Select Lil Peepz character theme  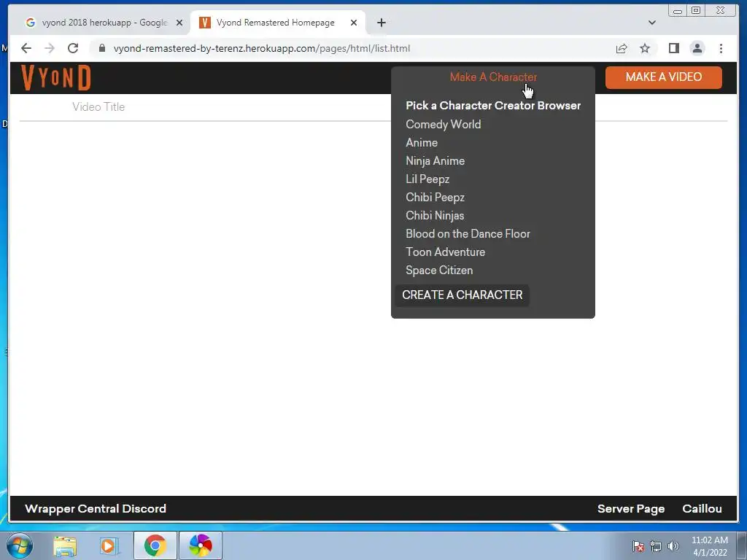click(x=427, y=179)
